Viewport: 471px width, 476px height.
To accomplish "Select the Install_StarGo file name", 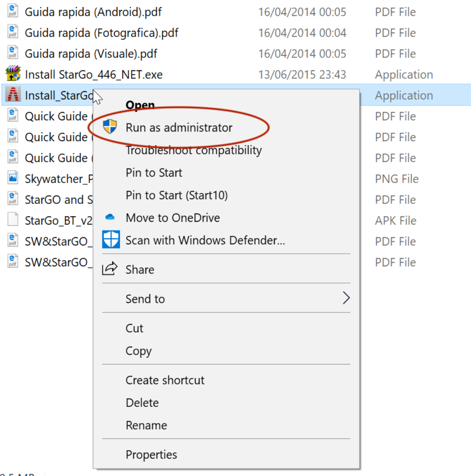I will pos(59,96).
